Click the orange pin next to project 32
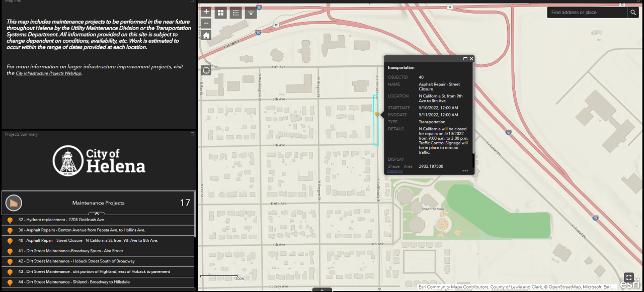Screen dimensions: 644x292 10,219
